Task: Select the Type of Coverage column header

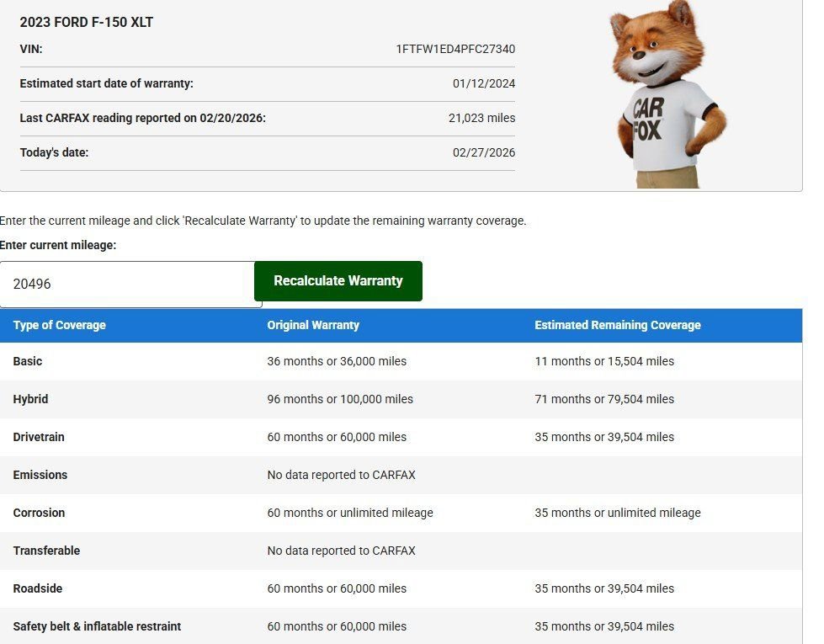Action: [60, 325]
